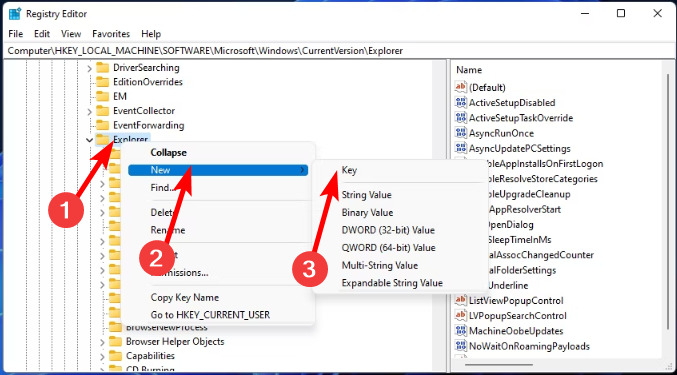The height and width of the screenshot is (375, 677).
Task: Click the Registry Editor app icon in title bar
Action: point(15,14)
